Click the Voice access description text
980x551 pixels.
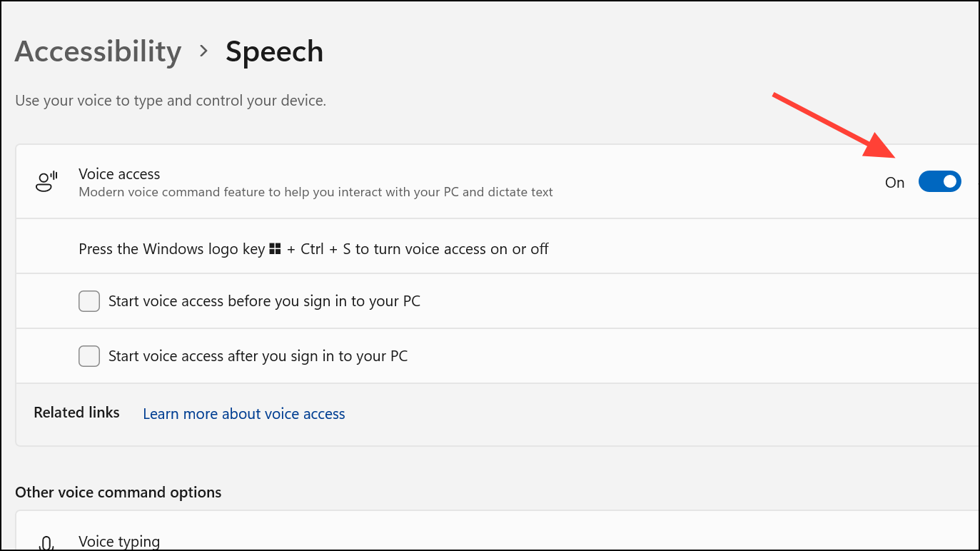[315, 191]
